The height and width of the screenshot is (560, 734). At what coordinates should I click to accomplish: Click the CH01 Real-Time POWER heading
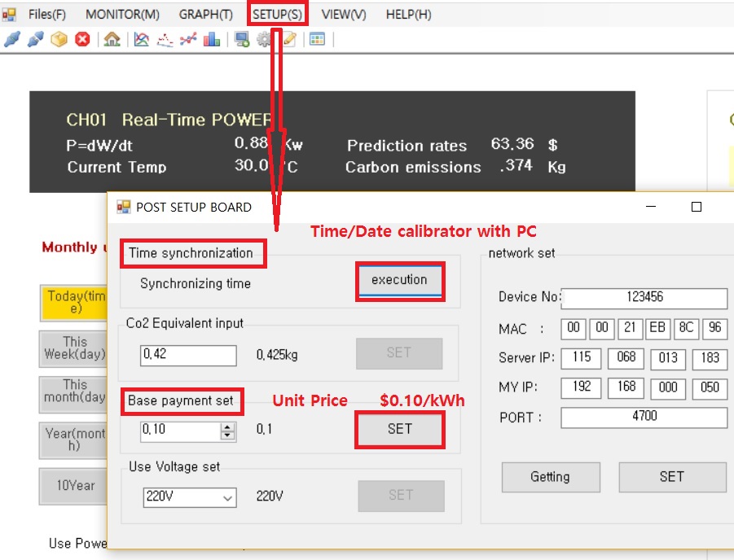pyautogui.click(x=169, y=120)
